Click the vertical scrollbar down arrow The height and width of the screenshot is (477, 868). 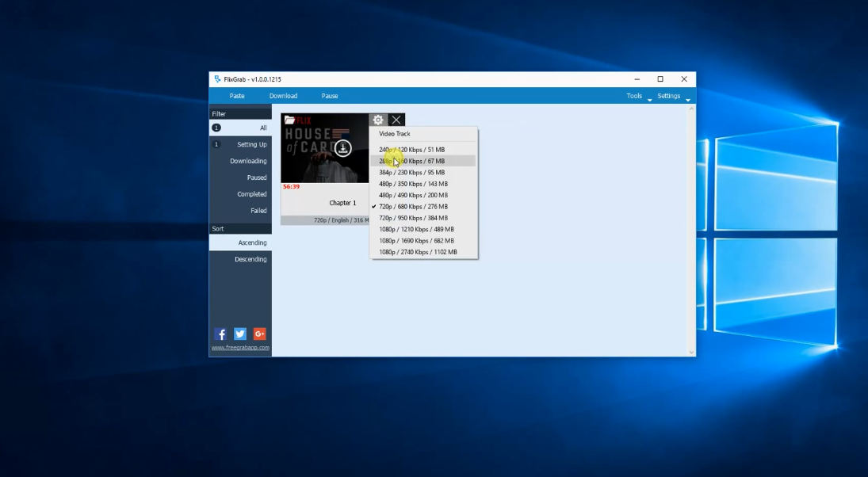(690, 352)
